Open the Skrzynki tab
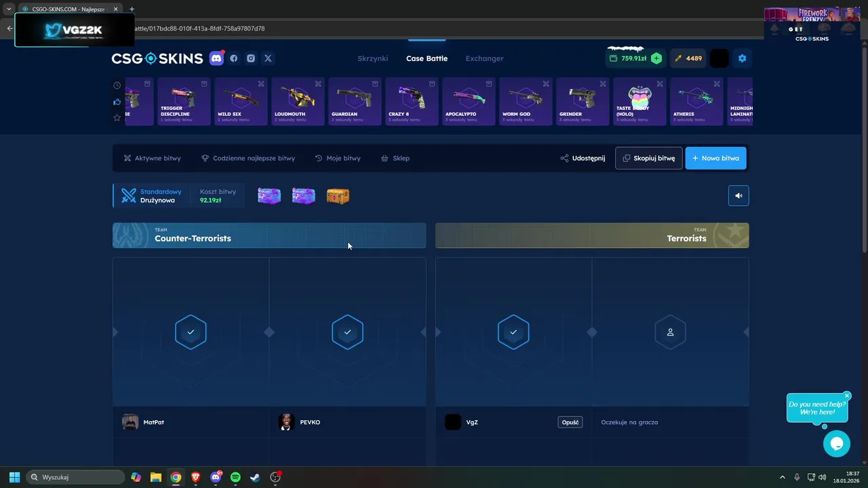The height and width of the screenshot is (488, 868). click(373, 58)
